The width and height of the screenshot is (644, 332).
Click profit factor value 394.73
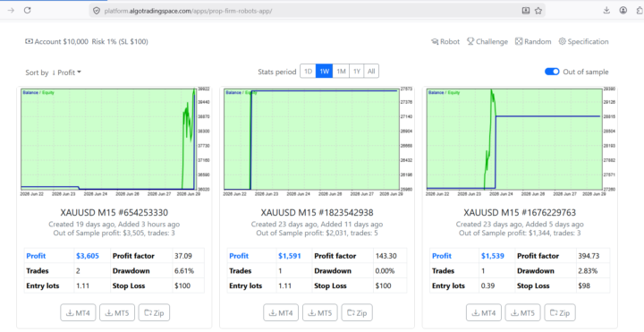(589, 256)
